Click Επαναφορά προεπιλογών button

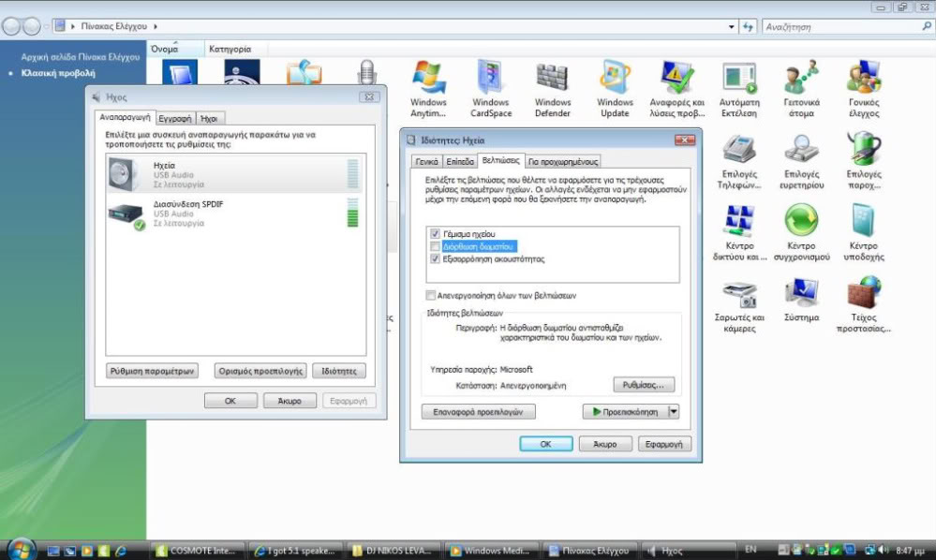click(x=478, y=411)
